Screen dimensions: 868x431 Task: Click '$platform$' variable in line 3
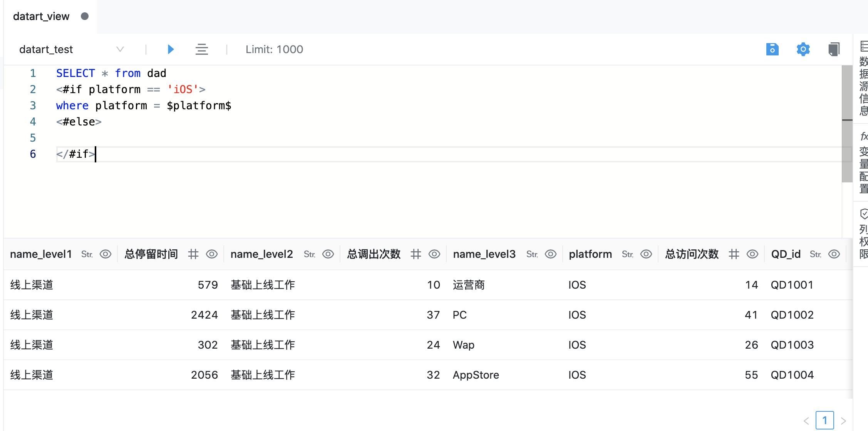(199, 105)
